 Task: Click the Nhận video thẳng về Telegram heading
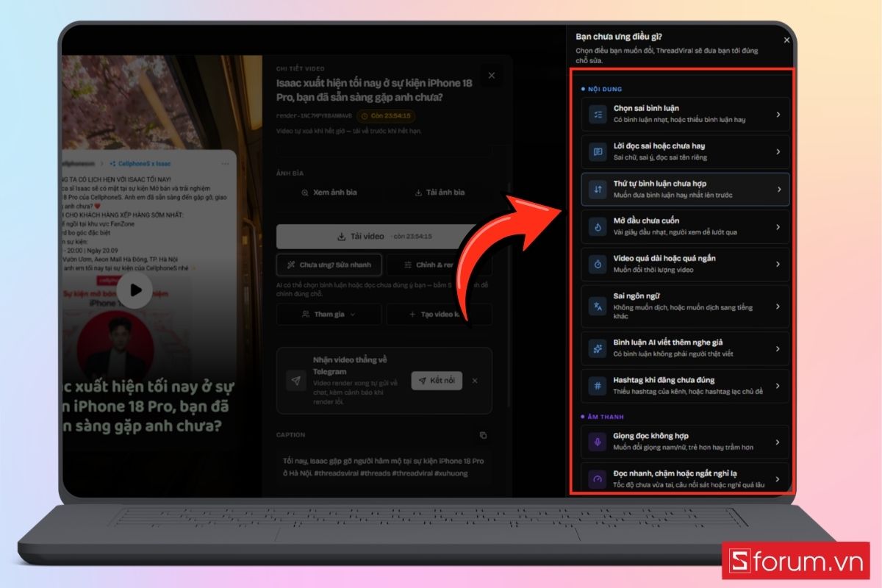point(350,365)
